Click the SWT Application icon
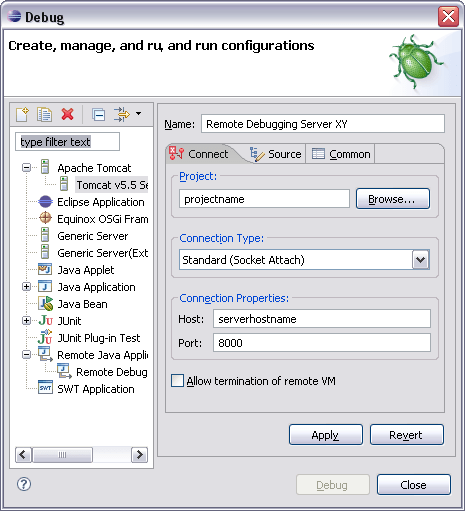 (x=45, y=388)
